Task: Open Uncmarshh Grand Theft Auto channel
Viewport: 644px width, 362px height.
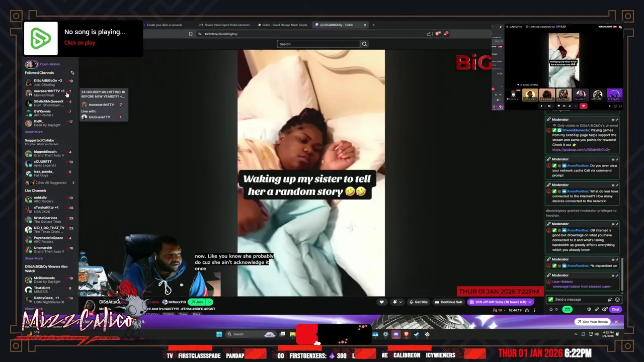Action: tap(49, 249)
